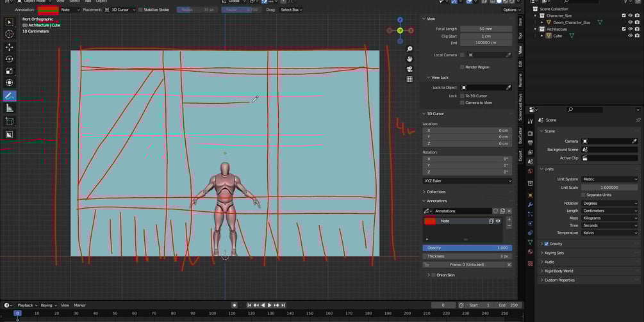The image size is (644, 322).
Task: Switch to the BoxCutter sidebar tab
Action: click(x=520, y=135)
